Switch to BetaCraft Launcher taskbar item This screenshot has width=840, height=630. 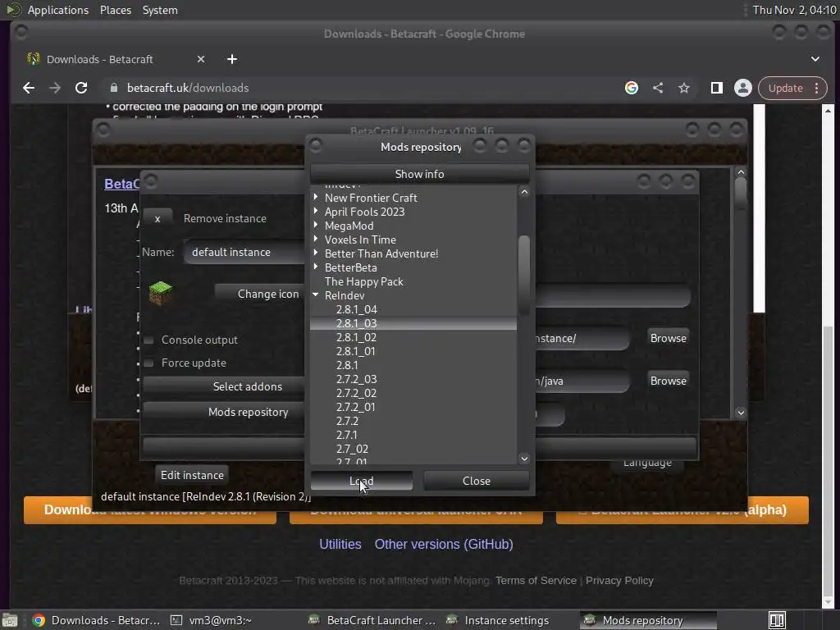point(372,620)
